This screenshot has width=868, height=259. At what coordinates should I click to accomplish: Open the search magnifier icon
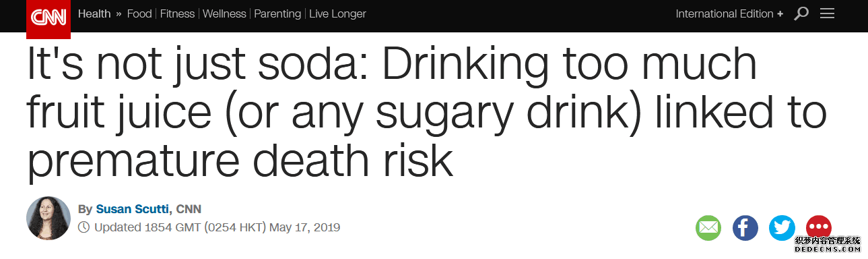coord(801,13)
